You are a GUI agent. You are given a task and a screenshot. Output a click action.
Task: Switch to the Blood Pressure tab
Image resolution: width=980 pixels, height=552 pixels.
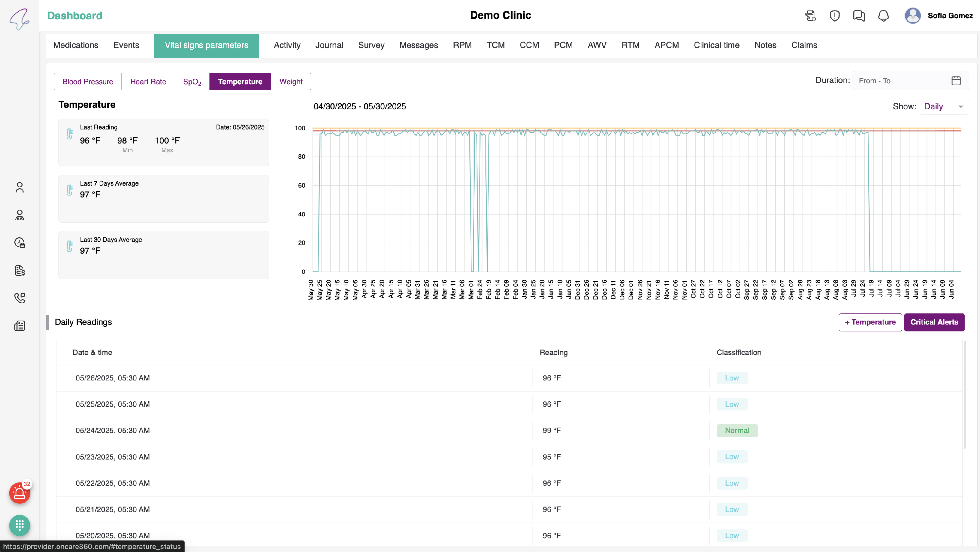pyautogui.click(x=88, y=82)
